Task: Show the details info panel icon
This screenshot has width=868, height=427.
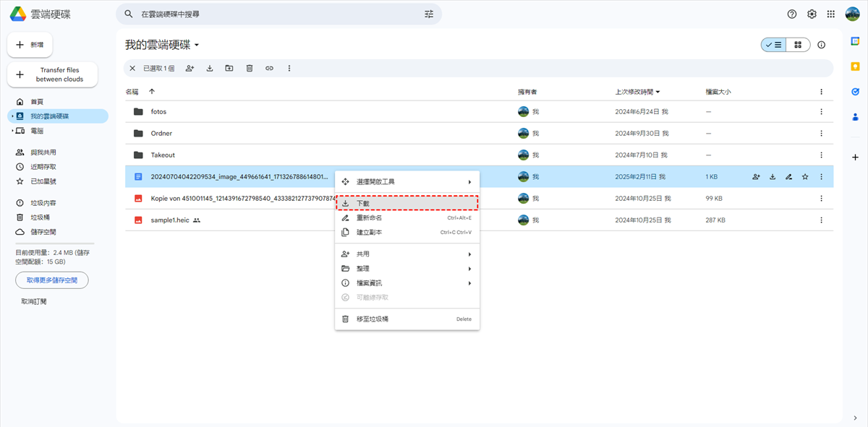Action: click(x=821, y=45)
